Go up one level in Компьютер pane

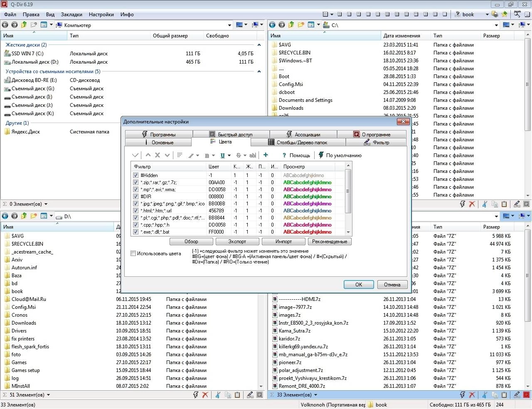(24, 25)
